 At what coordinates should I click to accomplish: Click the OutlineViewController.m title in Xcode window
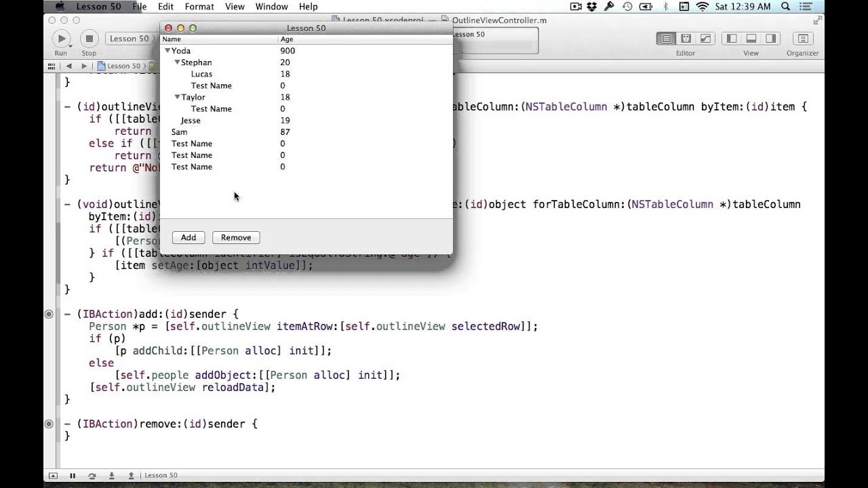(x=498, y=20)
